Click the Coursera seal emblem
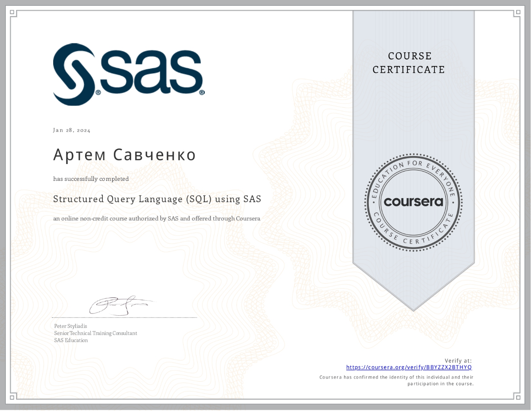The width and height of the screenshot is (532, 411). 413,202
